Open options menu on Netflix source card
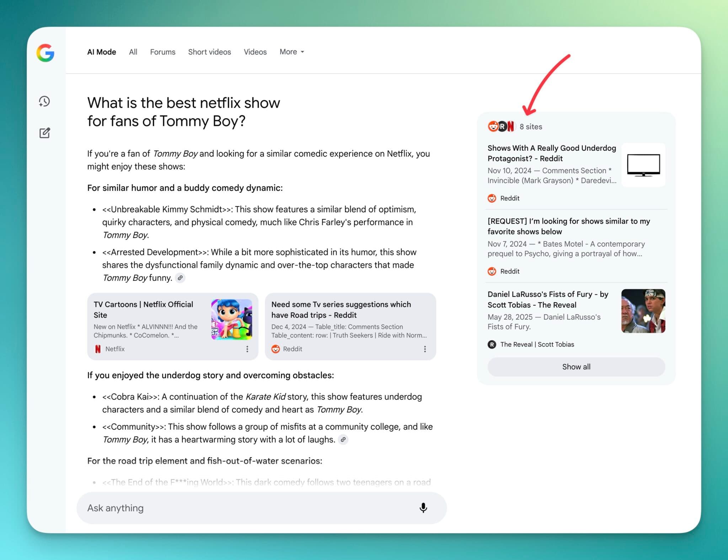The image size is (728, 560). coord(247,349)
